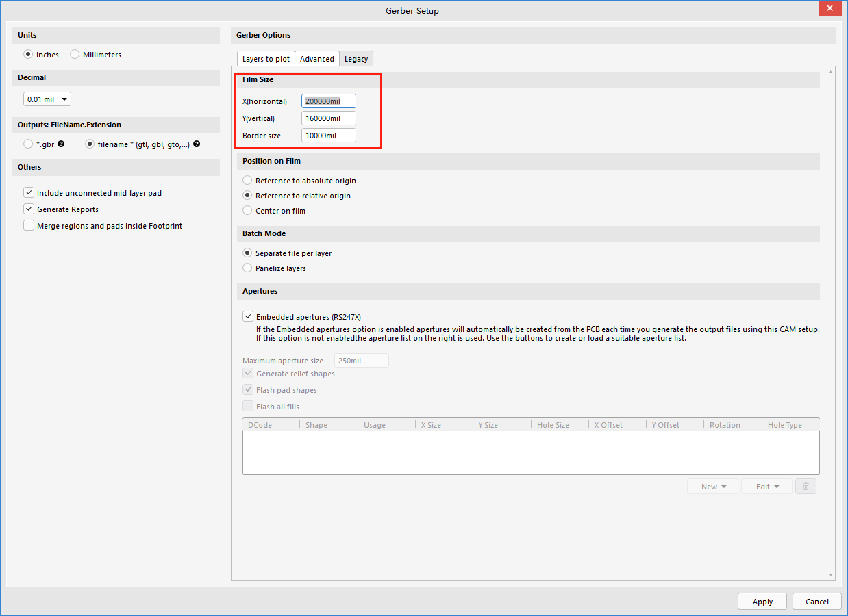Uncheck Embedded apertures (RS247X) option
The image size is (848, 616).
pyautogui.click(x=248, y=317)
